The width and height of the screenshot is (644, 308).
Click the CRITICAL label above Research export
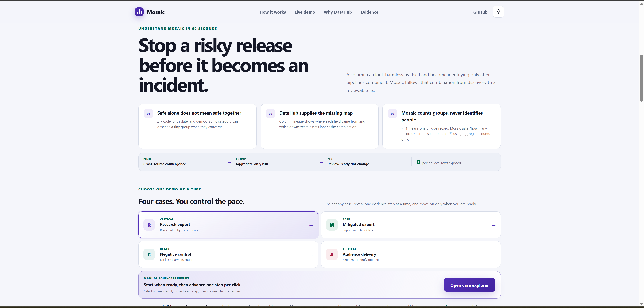point(167,219)
